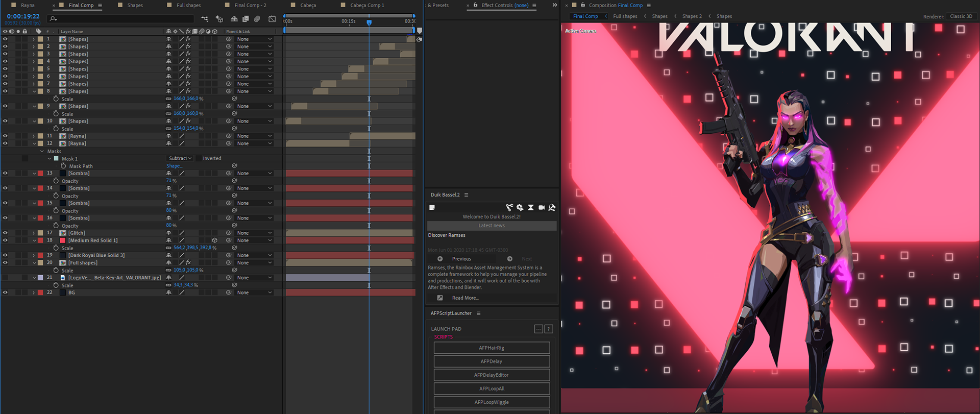Switch to Full shapes timeline tab
The height and width of the screenshot is (414, 980).
pos(188,5)
